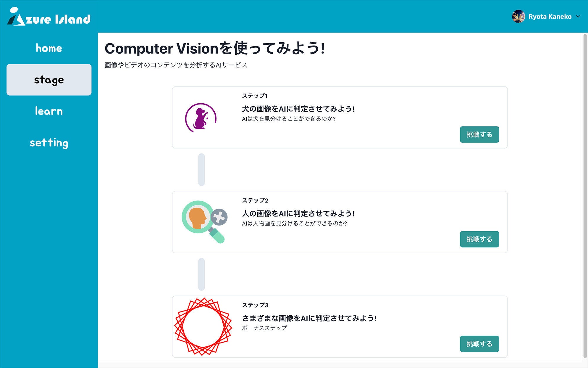The image size is (588, 368).
Task: Click the Computer Vision page heading
Action: [215, 49]
